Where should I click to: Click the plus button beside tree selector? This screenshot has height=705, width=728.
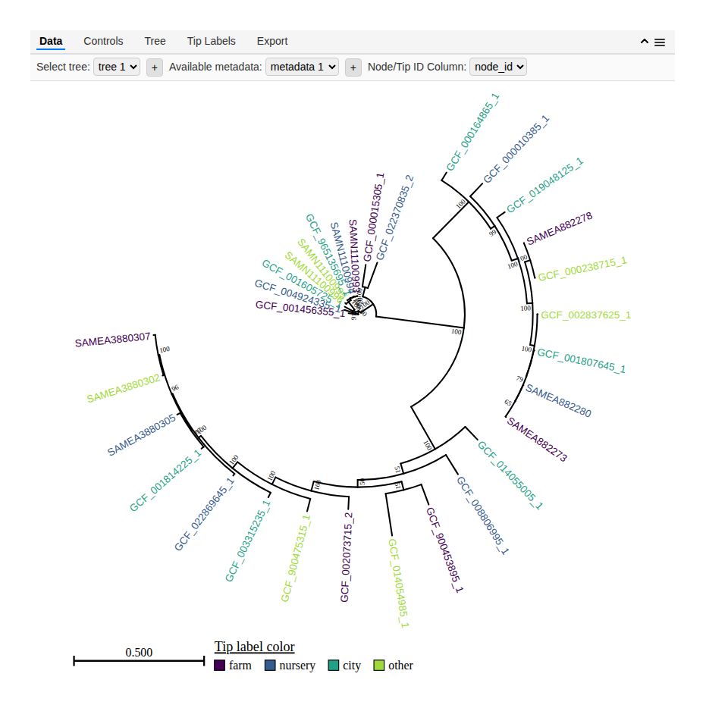point(154,67)
